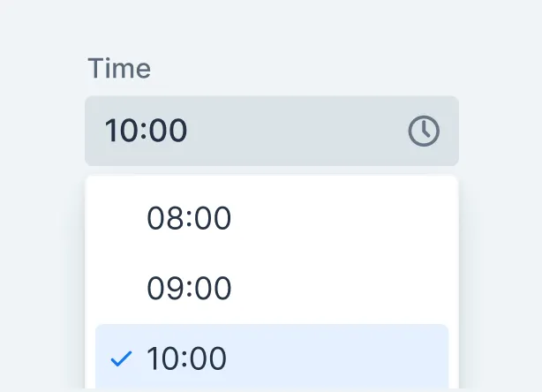Viewport: 542px width, 392px height.
Task: Click the selected-item tick mark
Action: tap(121, 358)
